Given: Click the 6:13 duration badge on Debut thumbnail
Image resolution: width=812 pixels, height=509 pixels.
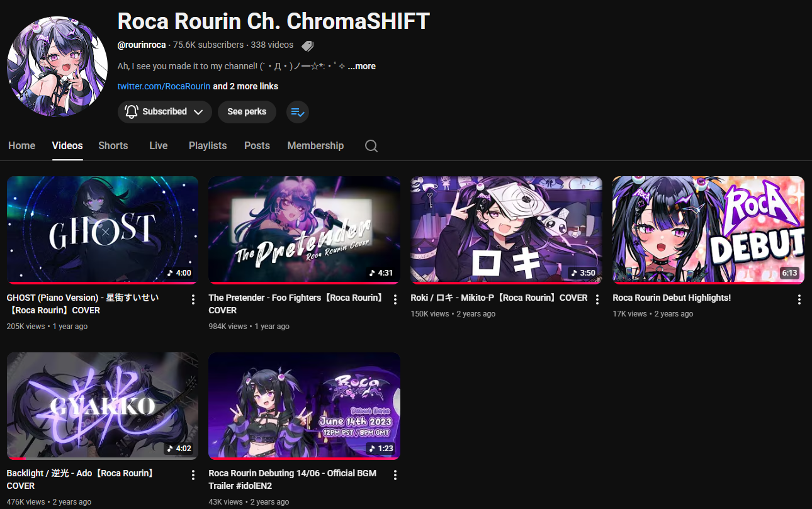Looking at the screenshot, I should point(789,273).
